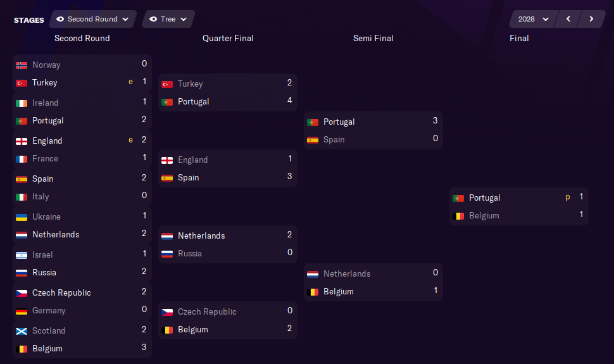The height and width of the screenshot is (364, 614).
Task: Open Czech Republic link in Second Round
Action: tap(61, 293)
